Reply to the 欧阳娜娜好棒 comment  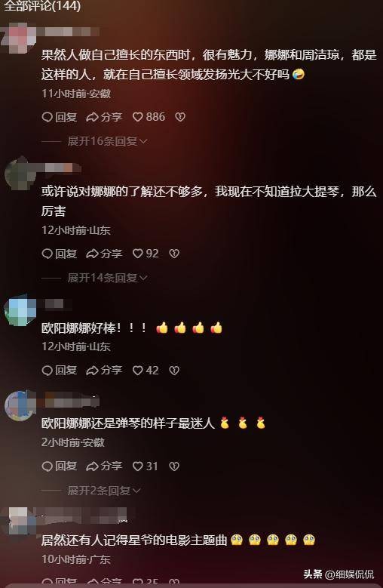pyautogui.click(x=59, y=371)
